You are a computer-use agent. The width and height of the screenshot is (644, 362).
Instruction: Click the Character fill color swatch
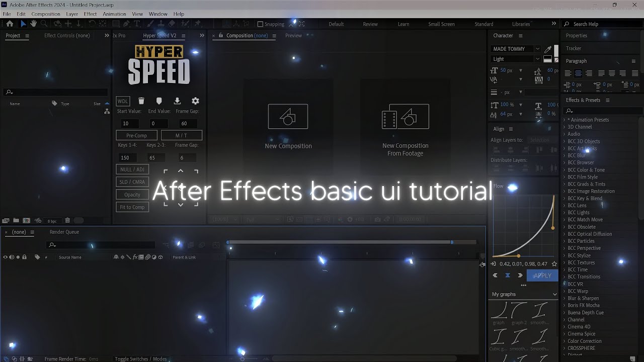point(556,50)
